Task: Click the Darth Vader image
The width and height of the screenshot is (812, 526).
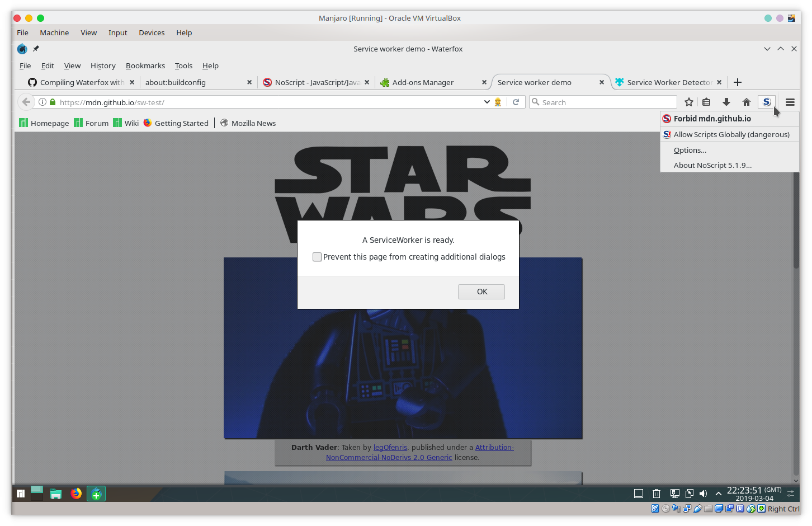Action: pyautogui.click(x=403, y=348)
